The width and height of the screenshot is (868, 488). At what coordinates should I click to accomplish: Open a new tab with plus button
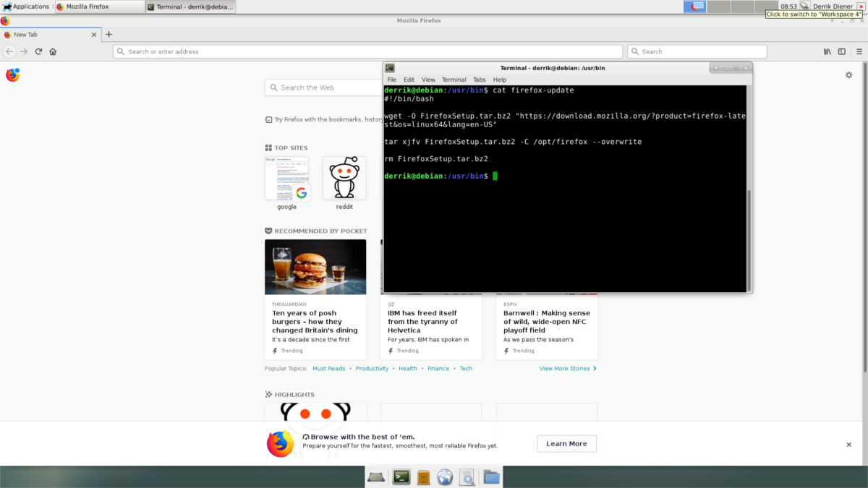(109, 34)
